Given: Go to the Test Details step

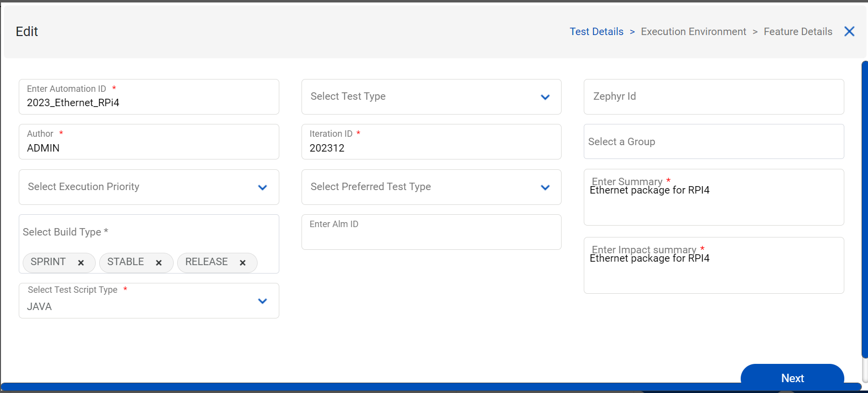Looking at the screenshot, I should click(596, 32).
